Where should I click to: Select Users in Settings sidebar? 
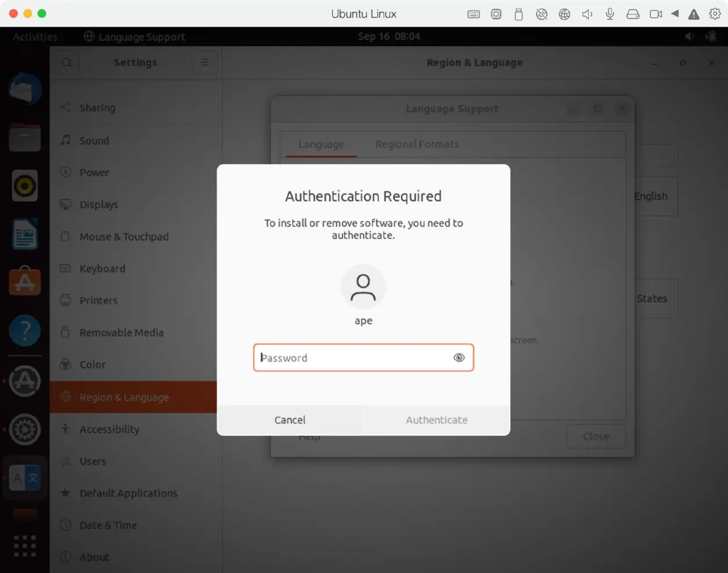tap(136, 461)
